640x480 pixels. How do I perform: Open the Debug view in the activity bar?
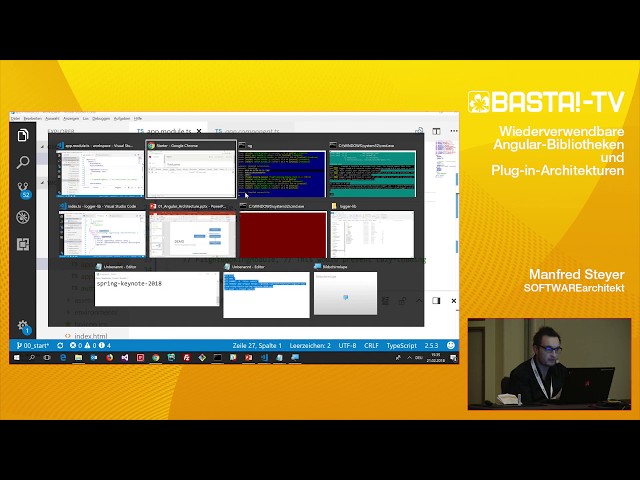point(23,217)
